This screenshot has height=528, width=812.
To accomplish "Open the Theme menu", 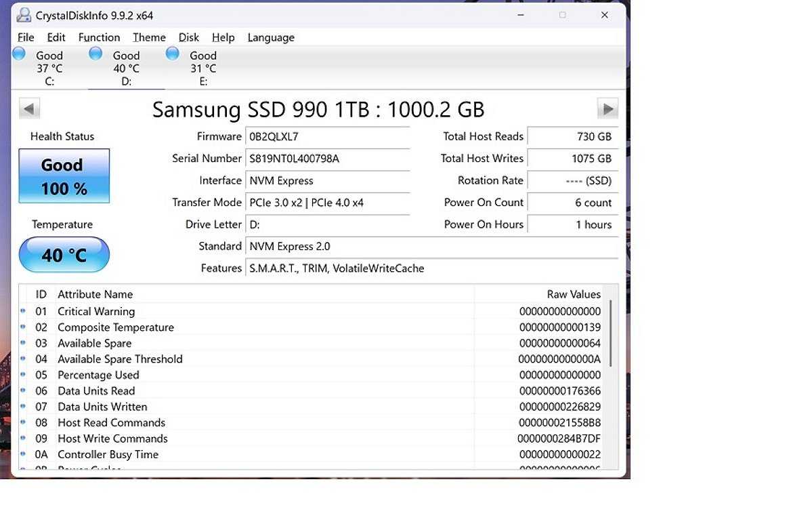I will coord(149,37).
